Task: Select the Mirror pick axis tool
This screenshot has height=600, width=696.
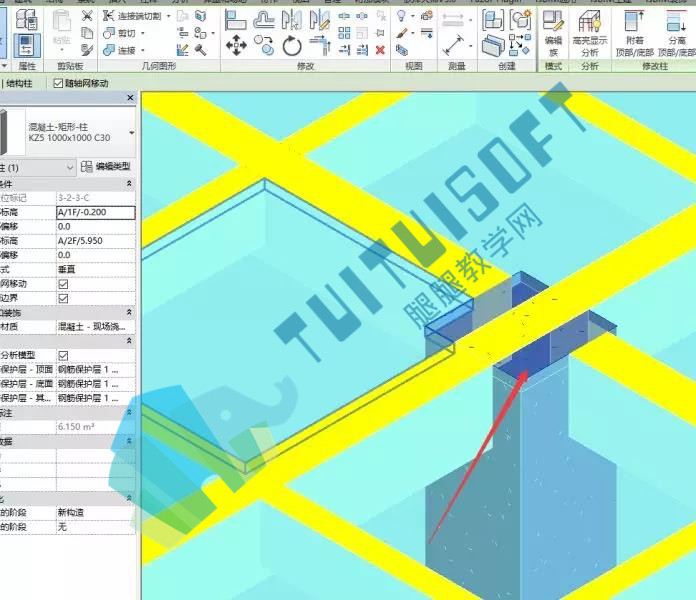Action: [x=292, y=20]
